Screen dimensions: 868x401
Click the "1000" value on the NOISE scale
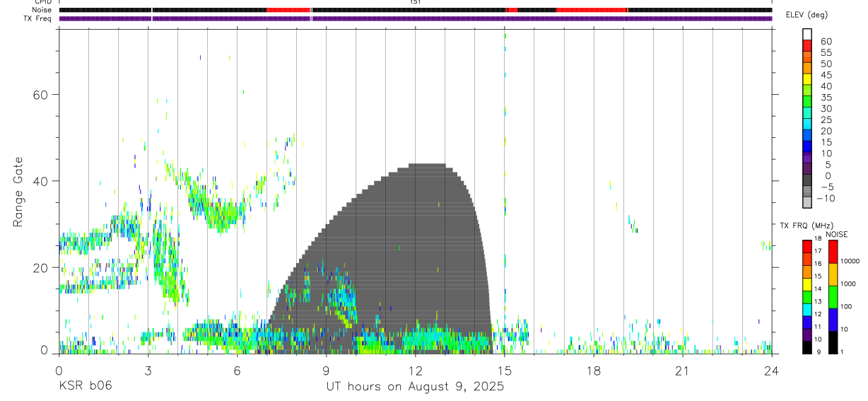(849, 284)
